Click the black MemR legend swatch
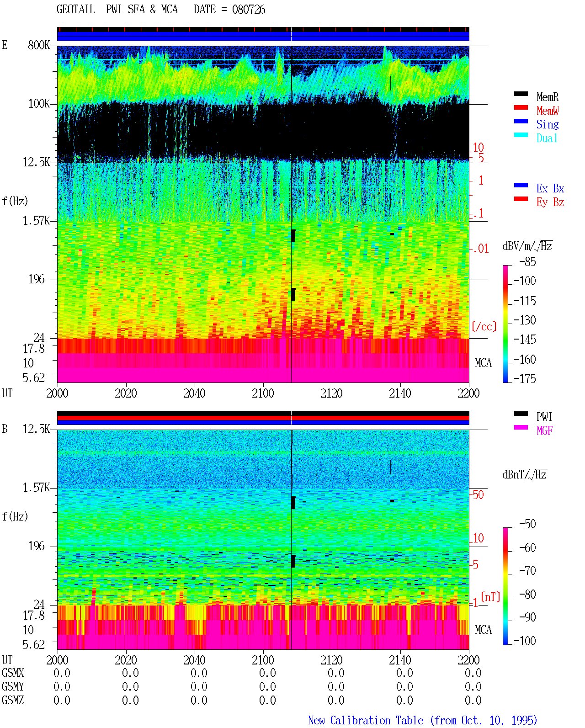 (x=521, y=94)
